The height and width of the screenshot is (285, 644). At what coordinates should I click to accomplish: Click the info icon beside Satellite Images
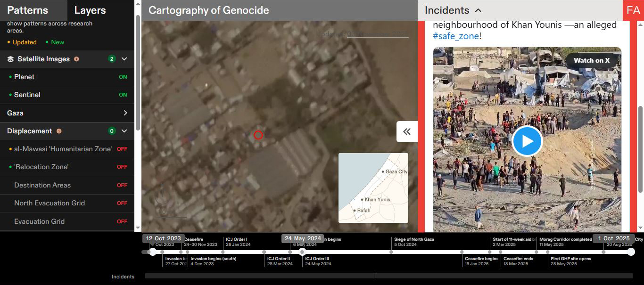(x=76, y=59)
